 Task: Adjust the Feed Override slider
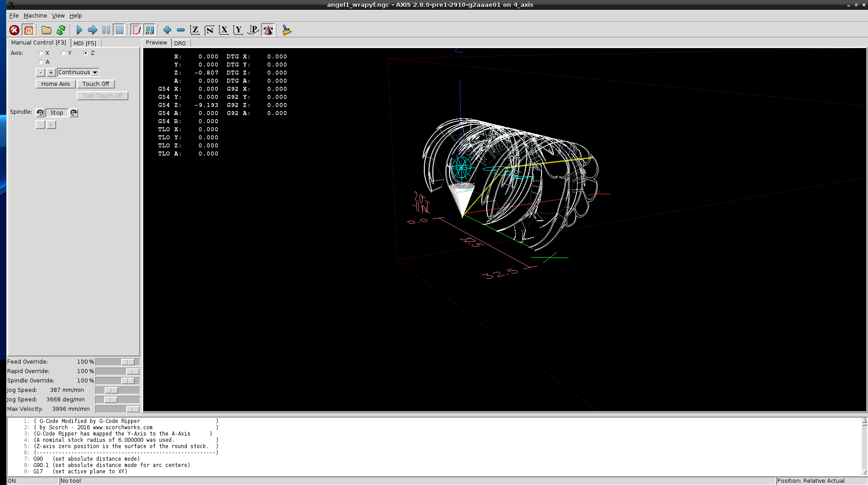coord(128,362)
